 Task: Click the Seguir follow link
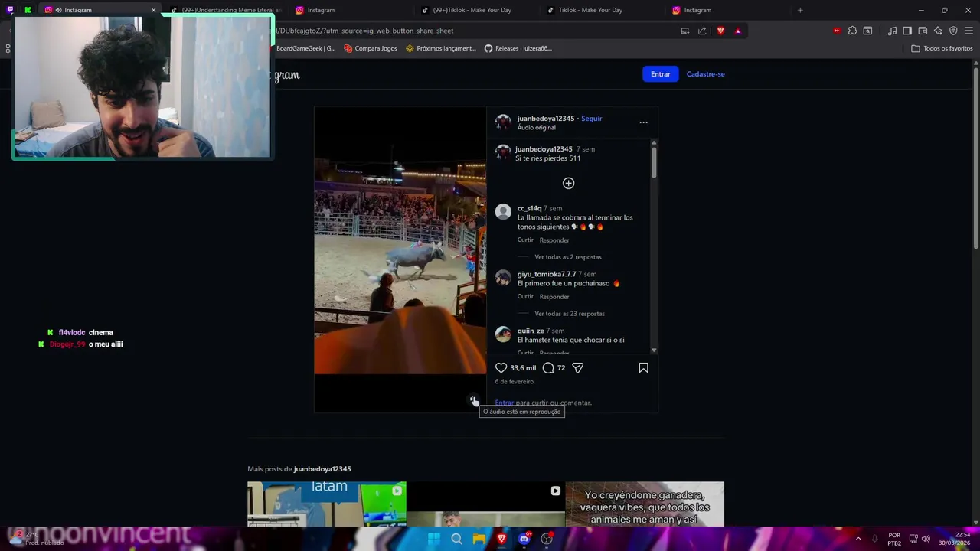(591, 119)
